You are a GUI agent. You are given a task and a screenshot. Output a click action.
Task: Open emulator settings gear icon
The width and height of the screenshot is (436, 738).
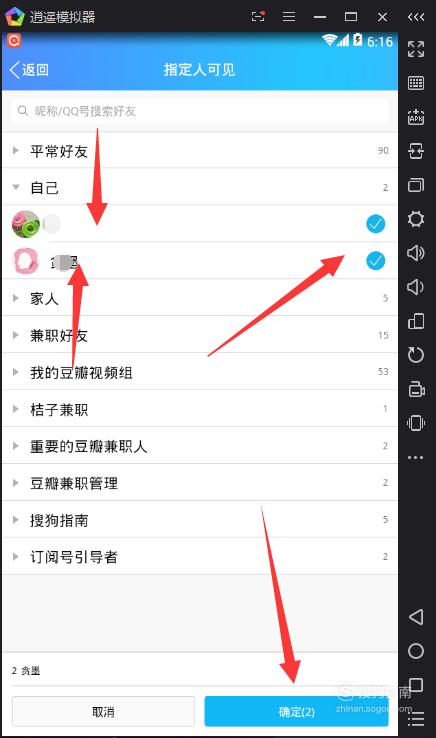point(416,219)
